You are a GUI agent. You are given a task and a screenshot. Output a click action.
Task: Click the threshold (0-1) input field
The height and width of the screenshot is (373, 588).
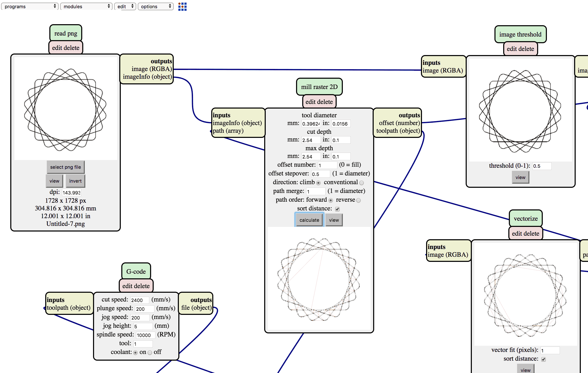542,166
